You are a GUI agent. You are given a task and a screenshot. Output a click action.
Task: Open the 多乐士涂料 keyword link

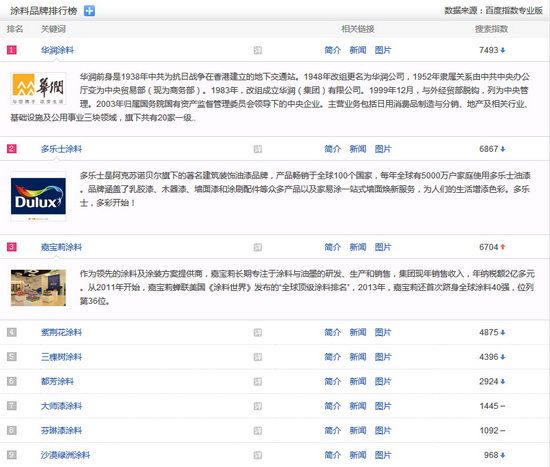61,149
